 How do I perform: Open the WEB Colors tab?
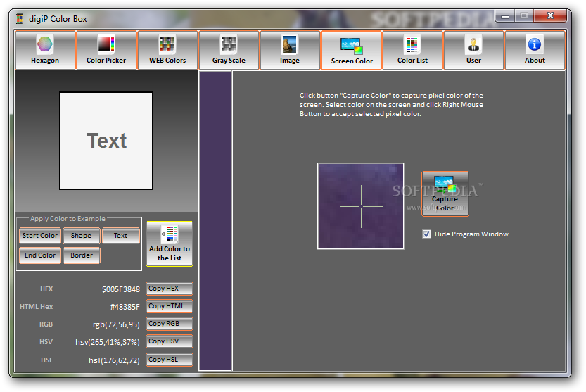[x=167, y=51]
